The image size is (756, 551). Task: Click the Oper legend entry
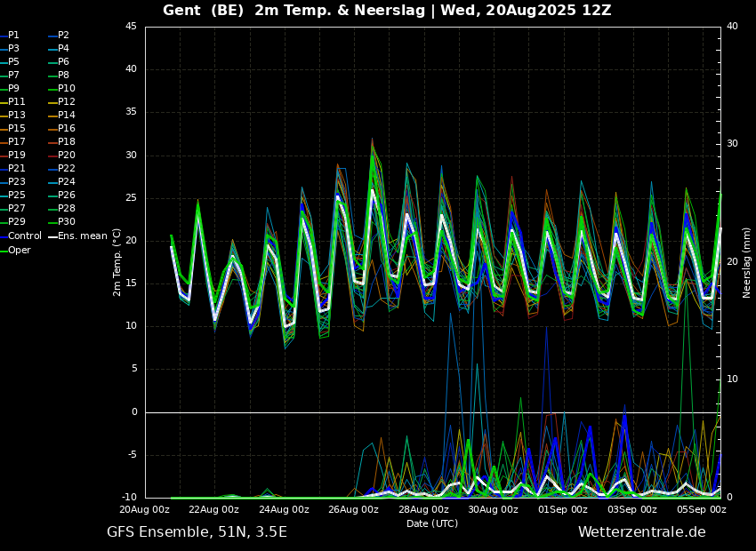20,250
